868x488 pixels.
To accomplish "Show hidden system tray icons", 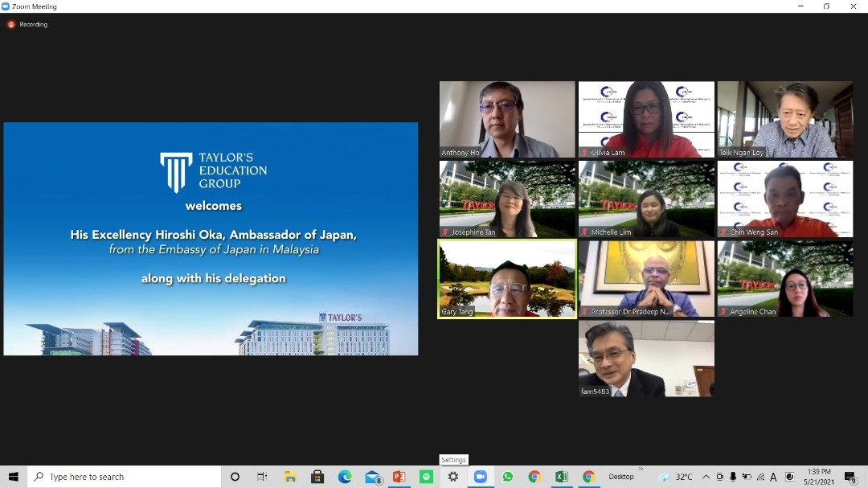I will pos(706,477).
